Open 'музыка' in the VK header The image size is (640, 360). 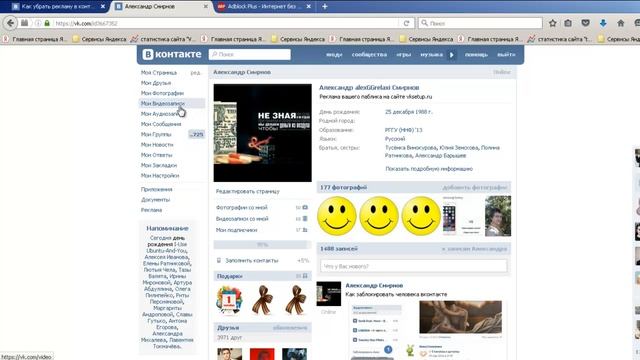[431, 54]
